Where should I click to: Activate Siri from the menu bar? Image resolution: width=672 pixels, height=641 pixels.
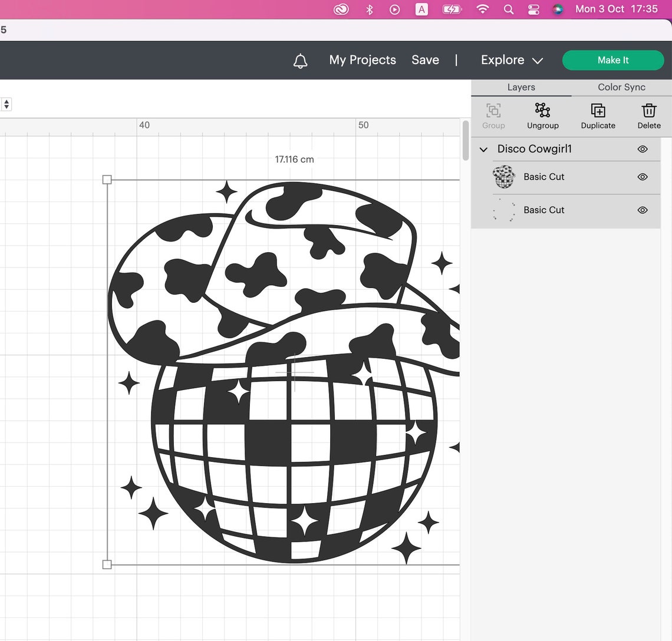558,9
